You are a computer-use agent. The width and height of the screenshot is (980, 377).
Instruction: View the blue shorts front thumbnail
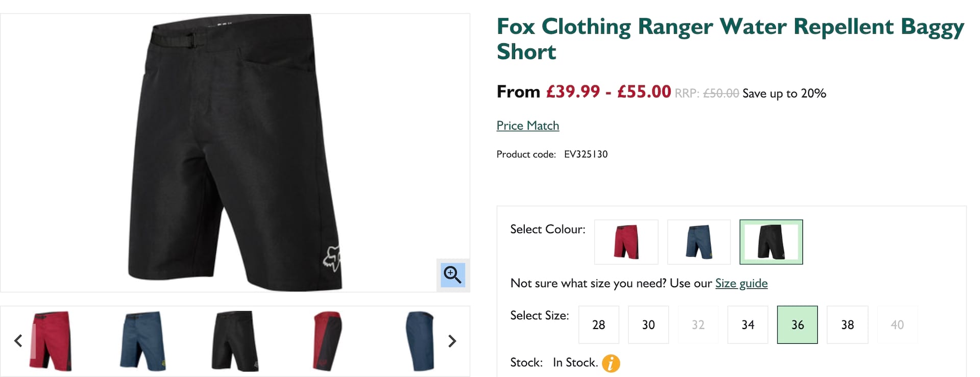pyautogui.click(x=143, y=341)
